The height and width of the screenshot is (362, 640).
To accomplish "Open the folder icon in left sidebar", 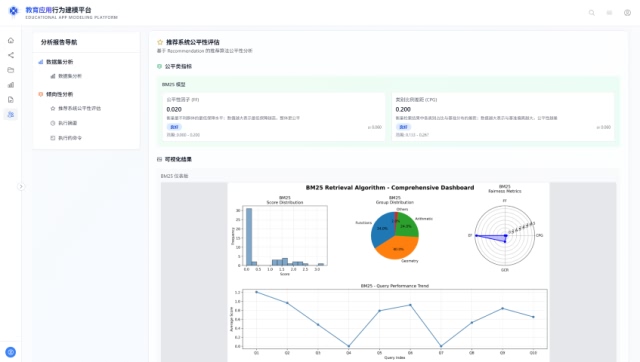I will tap(11, 70).
